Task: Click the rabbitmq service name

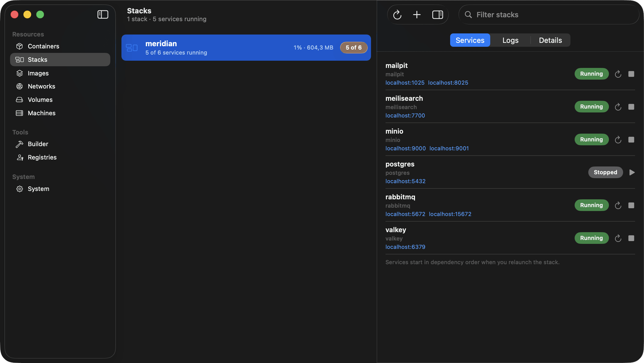Action: pos(400,197)
